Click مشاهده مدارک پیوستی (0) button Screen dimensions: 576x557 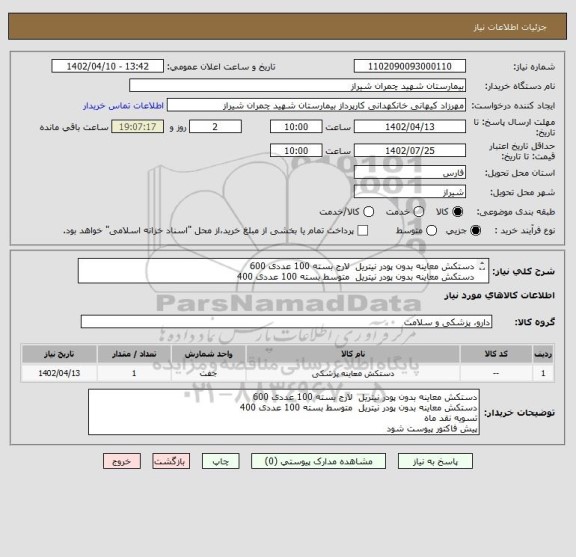(318, 461)
